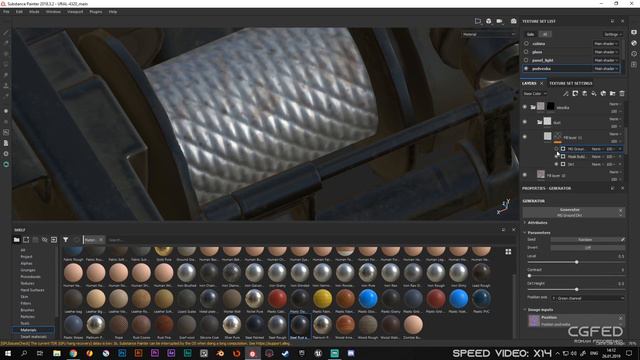The height and width of the screenshot is (360, 640).
Task: Open Windows taskbar search
Action: [x=24, y=353]
